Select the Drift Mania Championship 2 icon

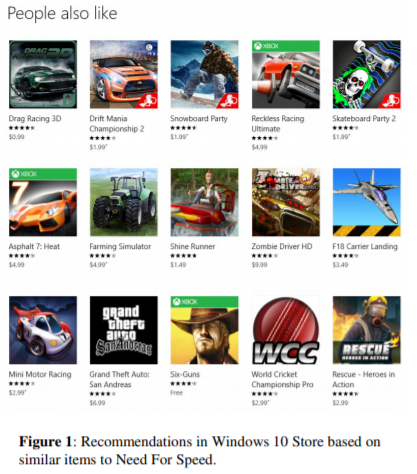pos(124,74)
